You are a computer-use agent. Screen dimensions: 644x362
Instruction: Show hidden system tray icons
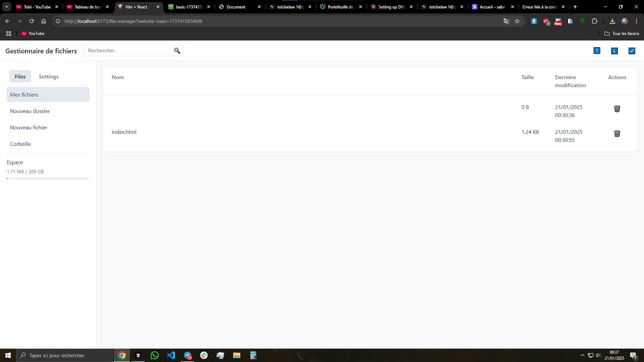583,355
